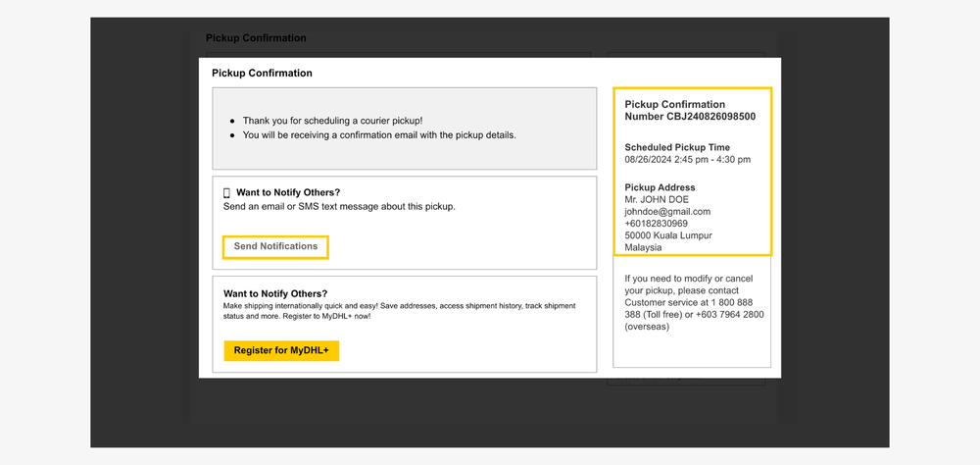Click the dimmed background Pickup Confirmation heading
Screen dimensions: 980x465
(256, 38)
